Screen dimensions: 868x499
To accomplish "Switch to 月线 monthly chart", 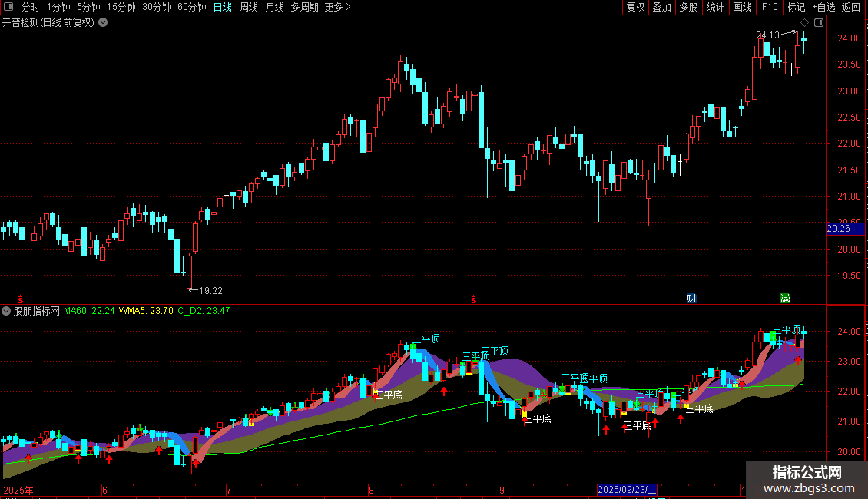I will [x=274, y=7].
